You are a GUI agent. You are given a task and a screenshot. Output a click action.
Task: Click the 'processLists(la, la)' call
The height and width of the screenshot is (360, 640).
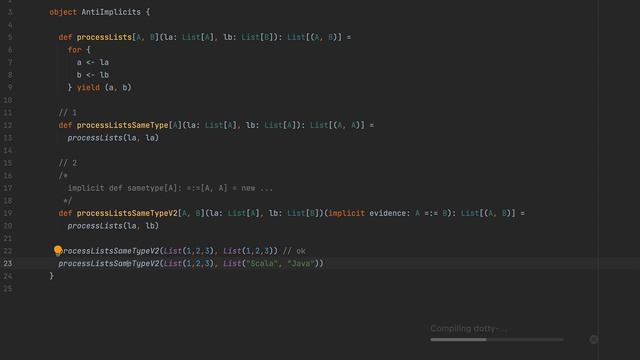click(113, 138)
